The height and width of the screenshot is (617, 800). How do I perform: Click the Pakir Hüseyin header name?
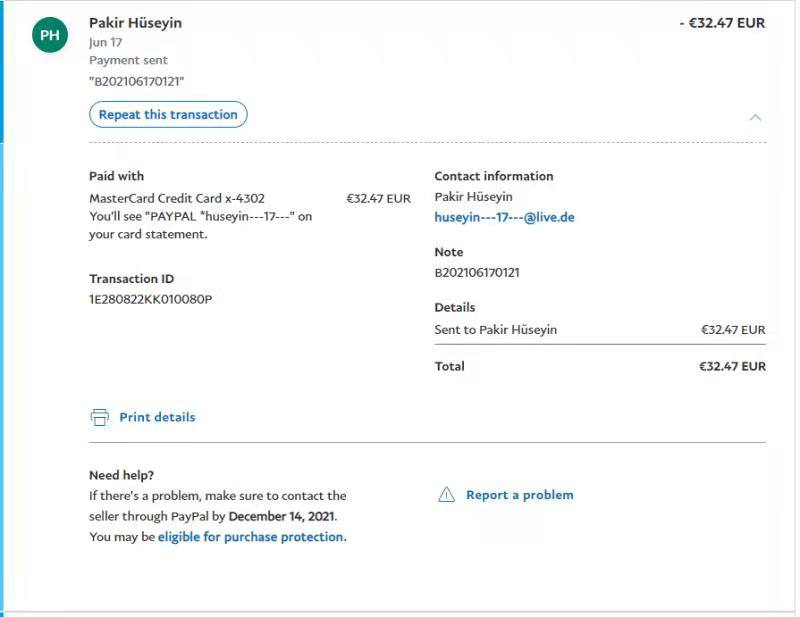point(135,23)
